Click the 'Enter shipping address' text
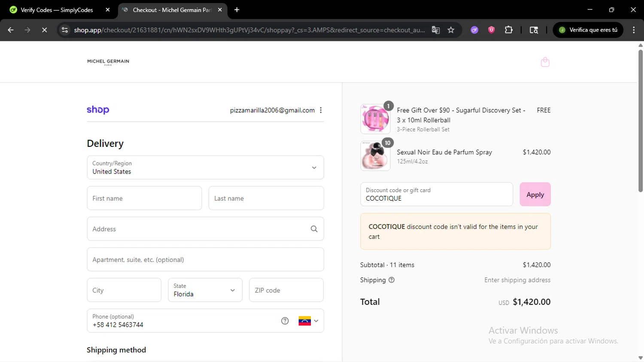 (x=517, y=280)
